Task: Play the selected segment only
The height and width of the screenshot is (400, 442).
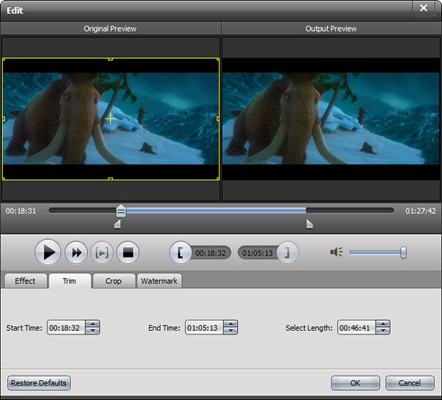Action: (x=102, y=252)
